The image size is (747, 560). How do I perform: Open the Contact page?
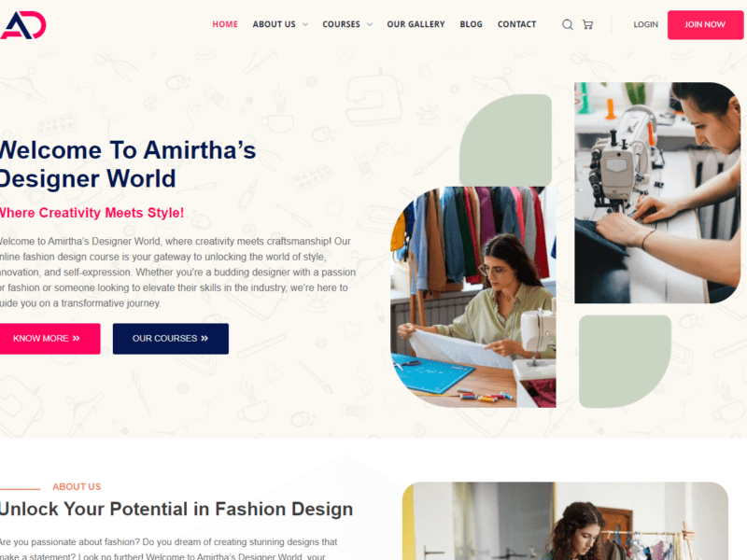click(x=517, y=24)
